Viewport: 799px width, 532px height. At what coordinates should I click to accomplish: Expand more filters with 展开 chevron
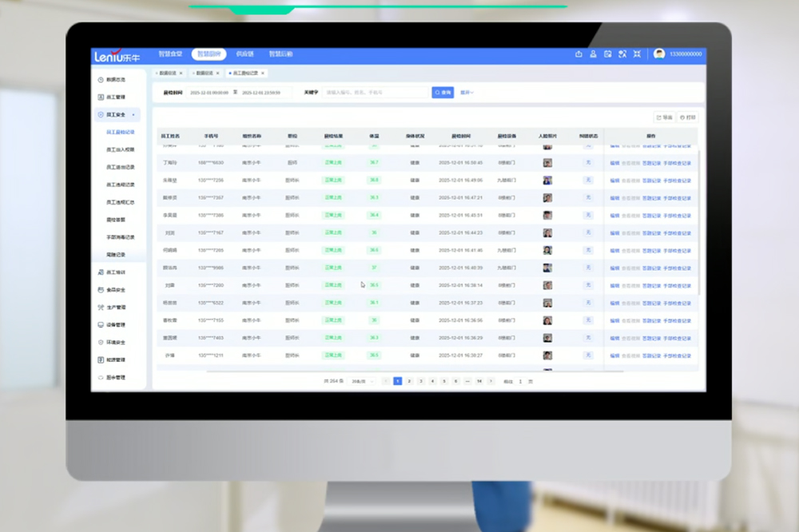[467, 93]
